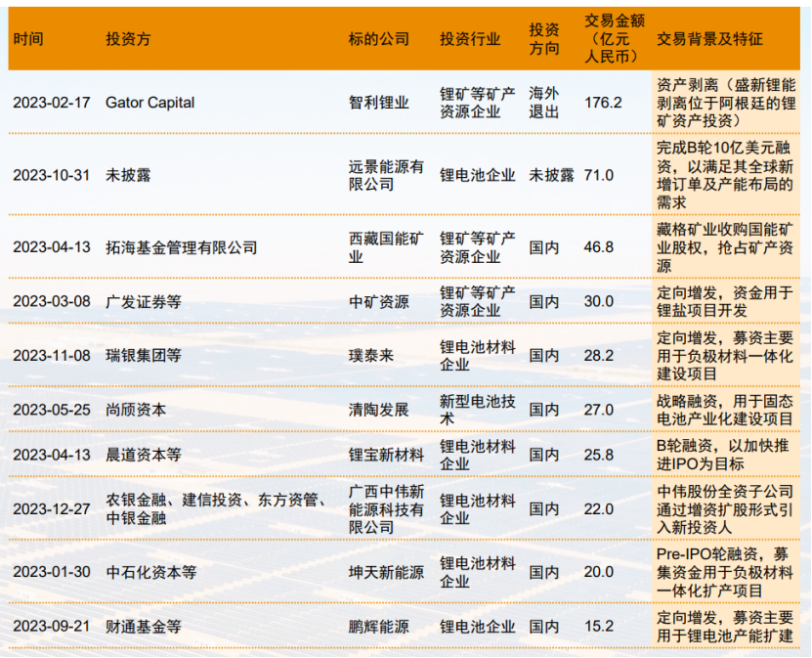The height and width of the screenshot is (658, 812).
Task: Select the date 2023-10-31 cell
Action: coord(51,175)
